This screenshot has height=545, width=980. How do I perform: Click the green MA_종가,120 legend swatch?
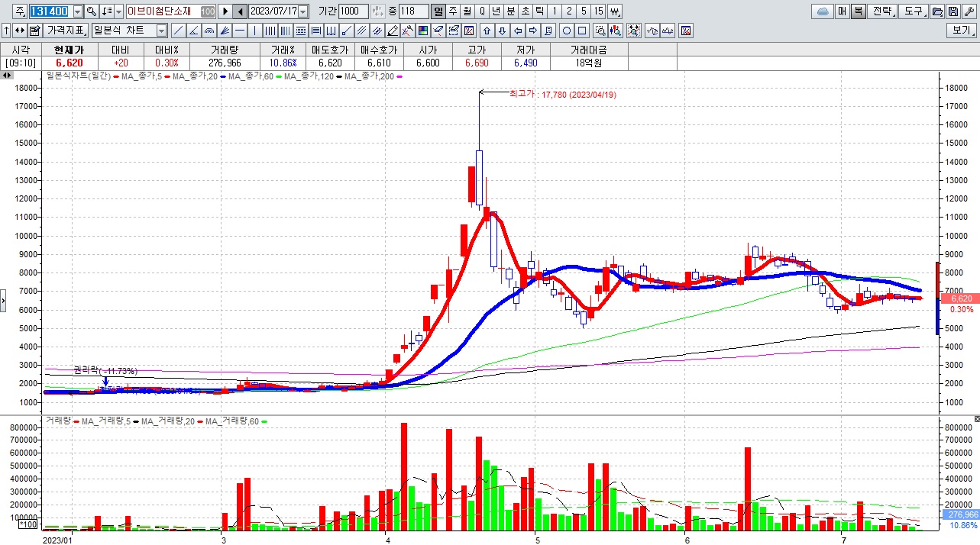pyautogui.click(x=279, y=76)
